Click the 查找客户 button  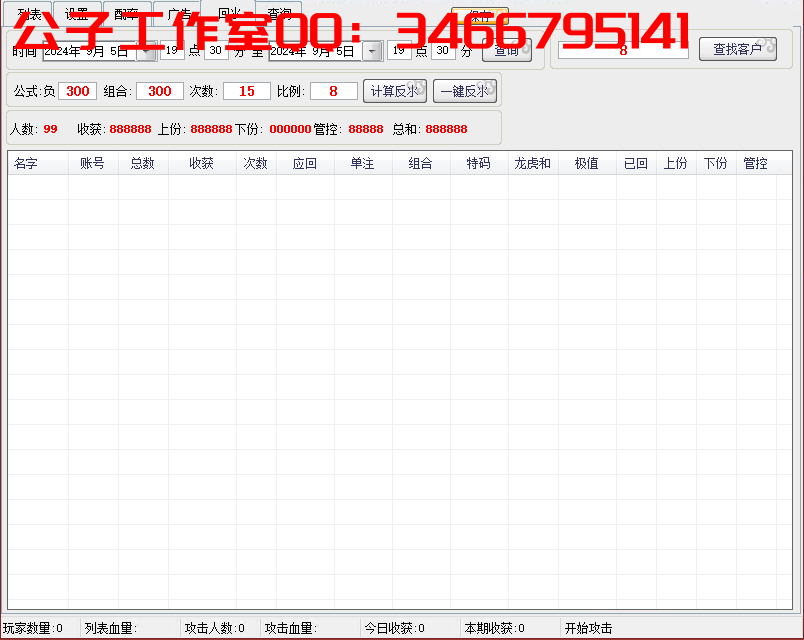pos(737,49)
